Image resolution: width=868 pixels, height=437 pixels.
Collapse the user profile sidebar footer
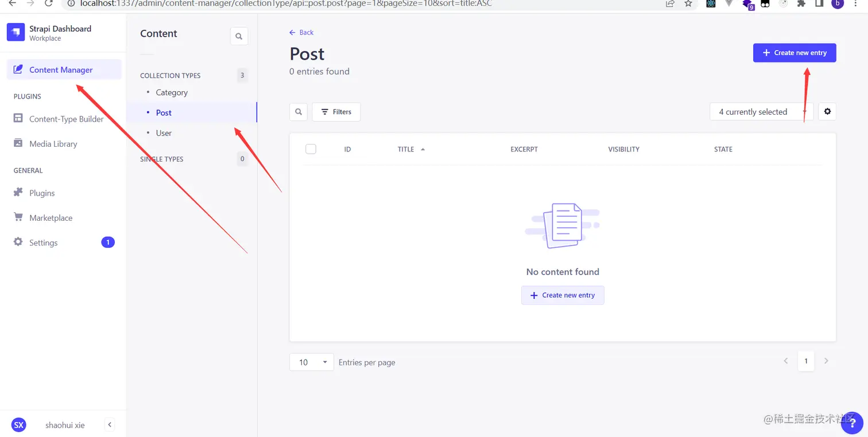click(x=109, y=424)
